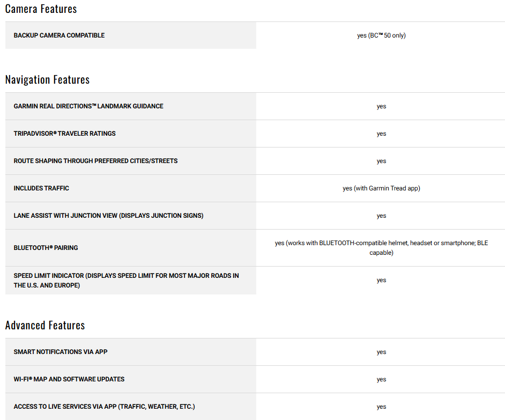Select Smart Notifications Via App label
This screenshot has width=505, height=420.
click(61, 352)
